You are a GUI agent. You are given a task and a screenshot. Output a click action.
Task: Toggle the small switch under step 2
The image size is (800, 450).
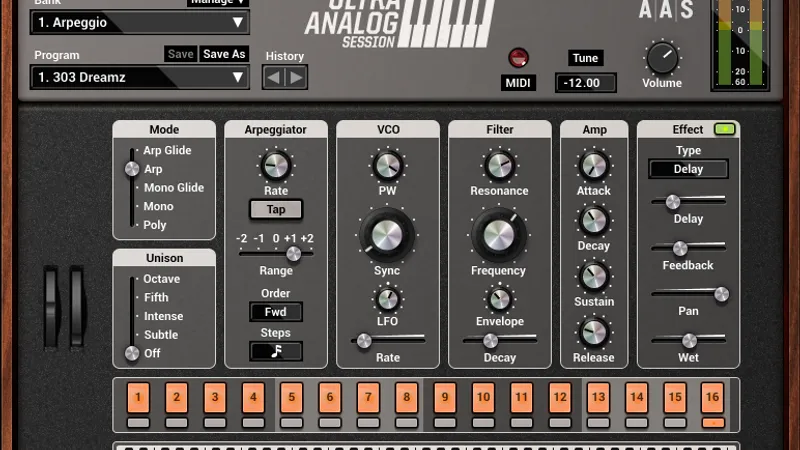click(177, 422)
